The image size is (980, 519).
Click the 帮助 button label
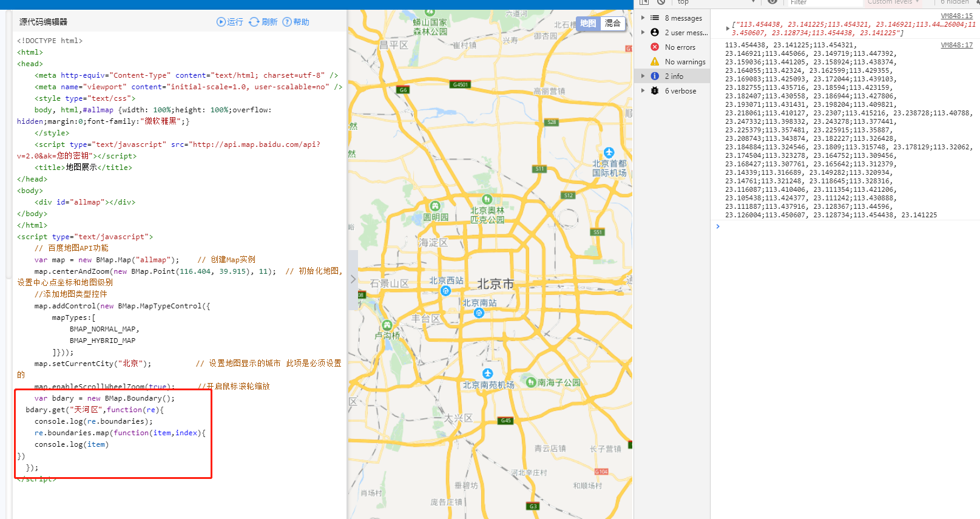pyautogui.click(x=301, y=22)
